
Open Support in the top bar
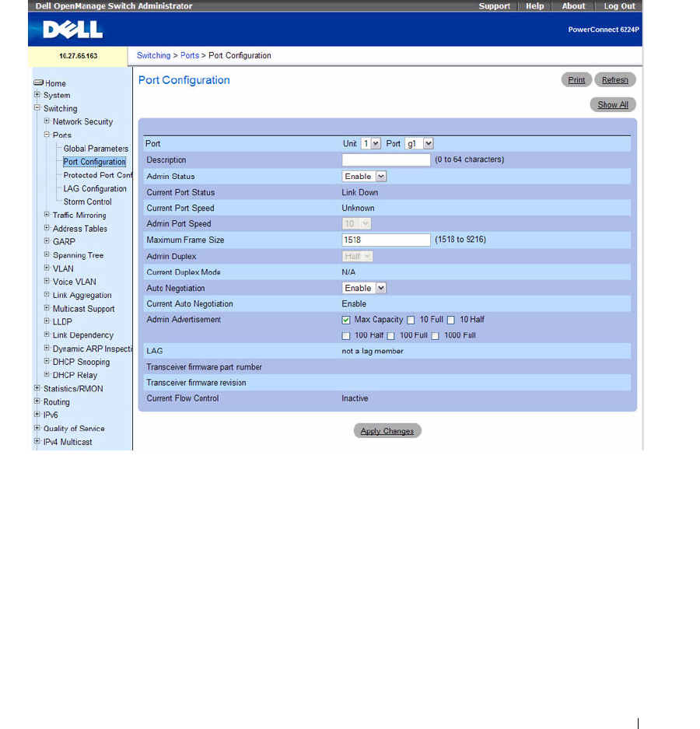pyautogui.click(x=494, y=6)
